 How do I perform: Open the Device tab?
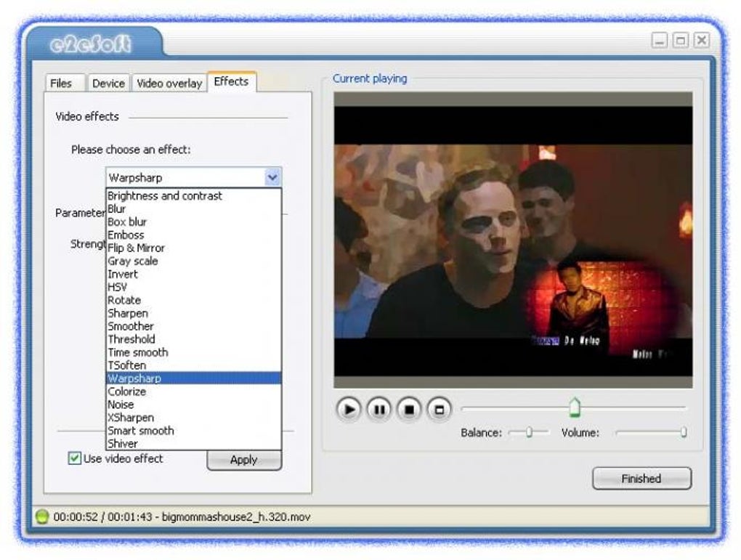[x=108, y=84]
